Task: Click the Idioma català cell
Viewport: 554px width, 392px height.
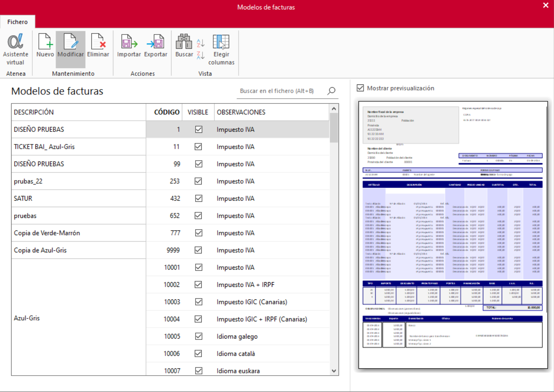Action: (x=272, y=353)
